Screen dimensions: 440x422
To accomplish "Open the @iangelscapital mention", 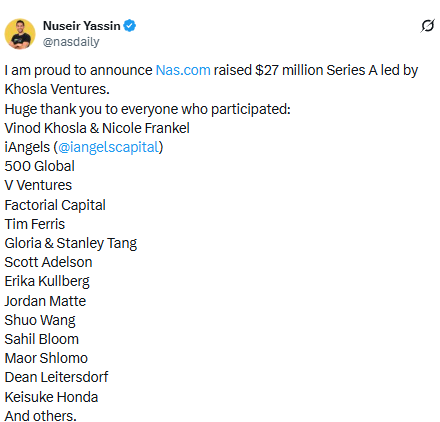I will (x=108, y=147).
